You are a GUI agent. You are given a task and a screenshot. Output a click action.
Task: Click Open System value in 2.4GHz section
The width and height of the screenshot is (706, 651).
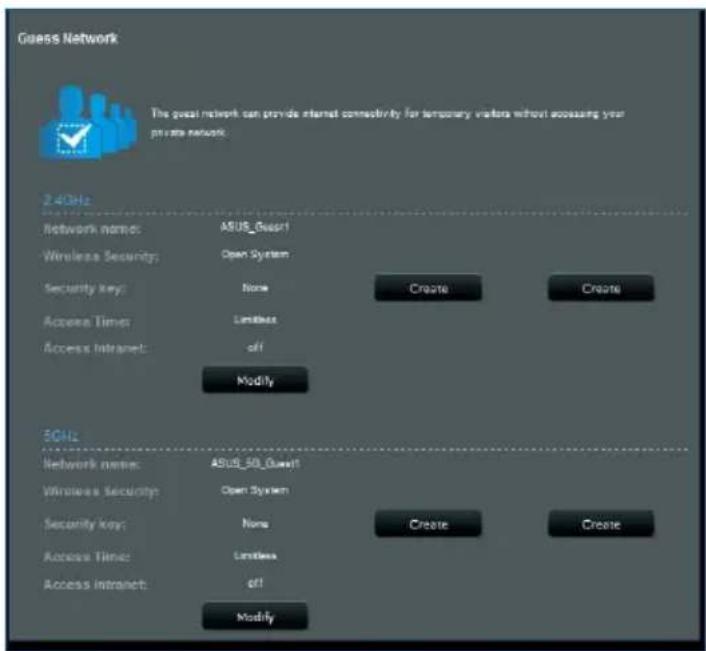coord(255,254)
